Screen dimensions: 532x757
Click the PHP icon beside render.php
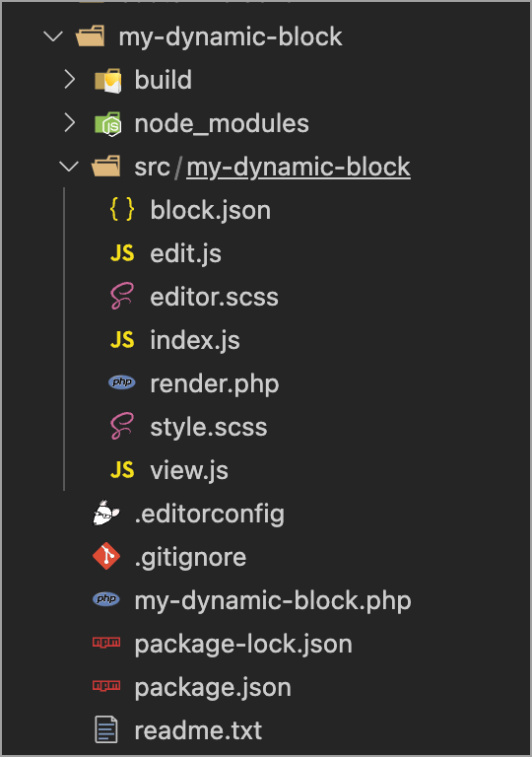(x=121, y=382)
